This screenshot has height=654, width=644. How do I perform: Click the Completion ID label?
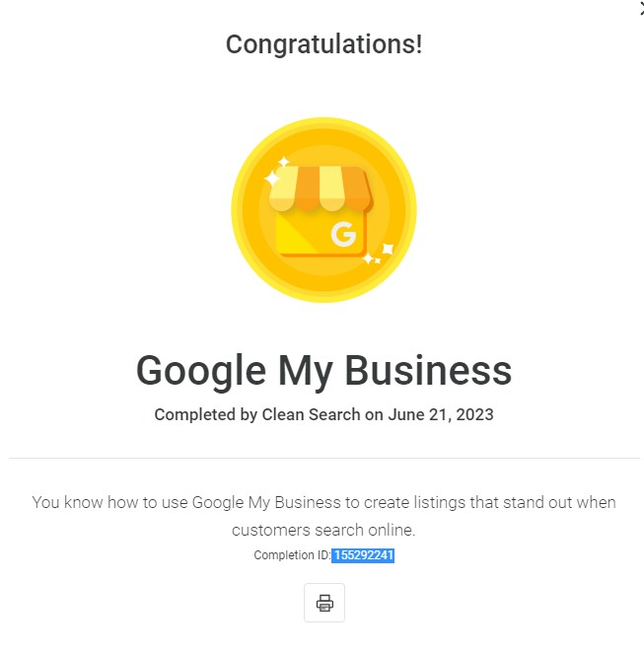click(292, 555)
